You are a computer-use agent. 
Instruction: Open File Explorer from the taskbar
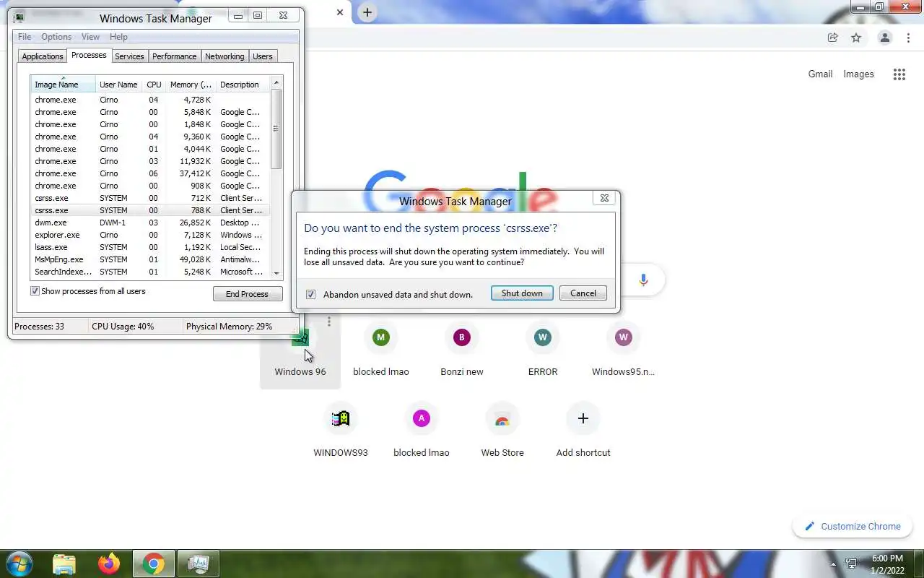coord(64,564)
